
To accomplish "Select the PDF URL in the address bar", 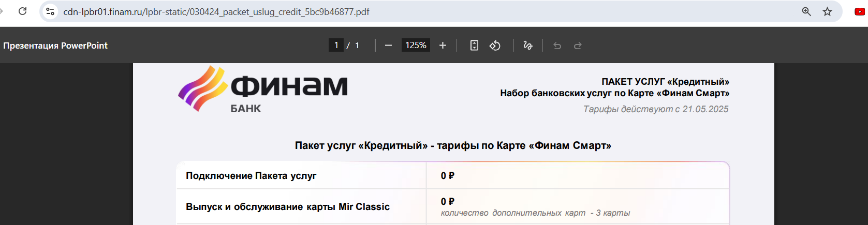I will click(216, 11).
